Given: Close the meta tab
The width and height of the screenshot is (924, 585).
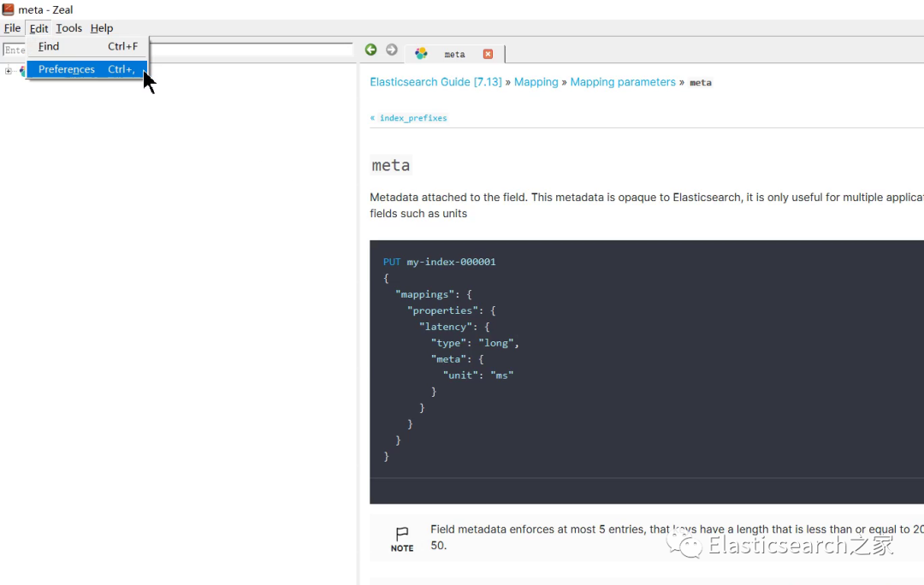Looking at the screenshot, I should pyautogui.click(x=488, y=54).
